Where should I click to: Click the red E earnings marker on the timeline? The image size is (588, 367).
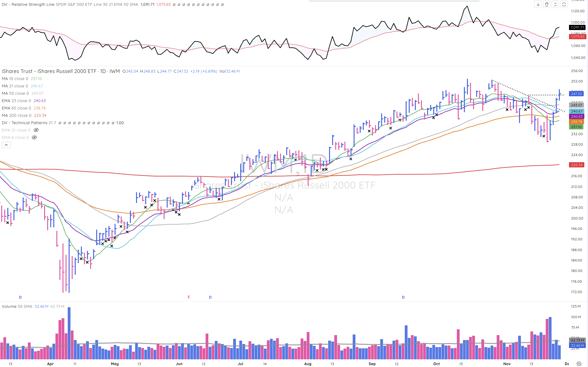[188, 297]
